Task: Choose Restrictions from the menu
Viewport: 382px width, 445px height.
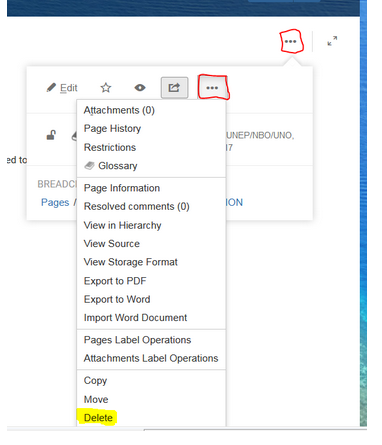Action: point(151,147)
